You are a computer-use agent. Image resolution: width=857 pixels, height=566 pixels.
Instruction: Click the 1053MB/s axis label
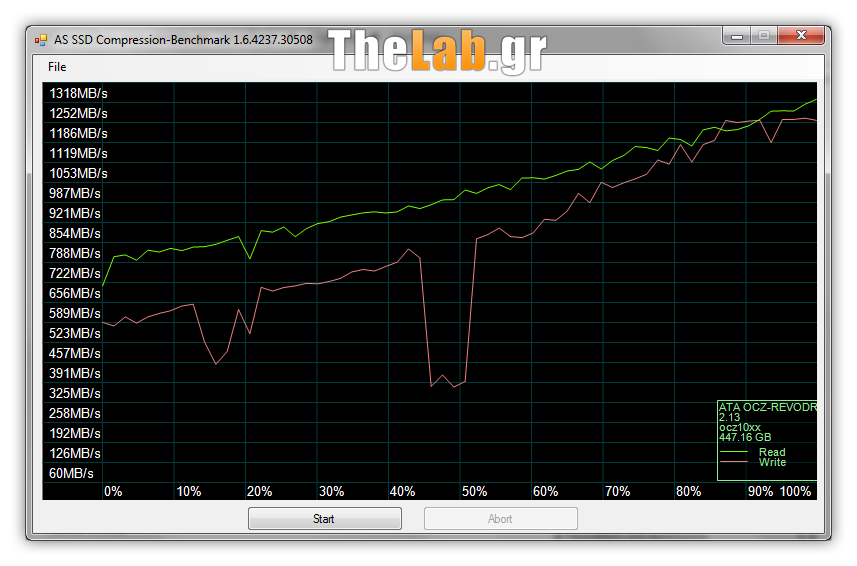coord(78,173)
